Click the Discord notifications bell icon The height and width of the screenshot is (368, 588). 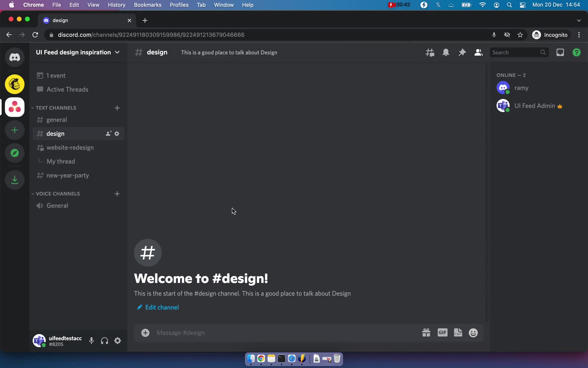point(446,52)
